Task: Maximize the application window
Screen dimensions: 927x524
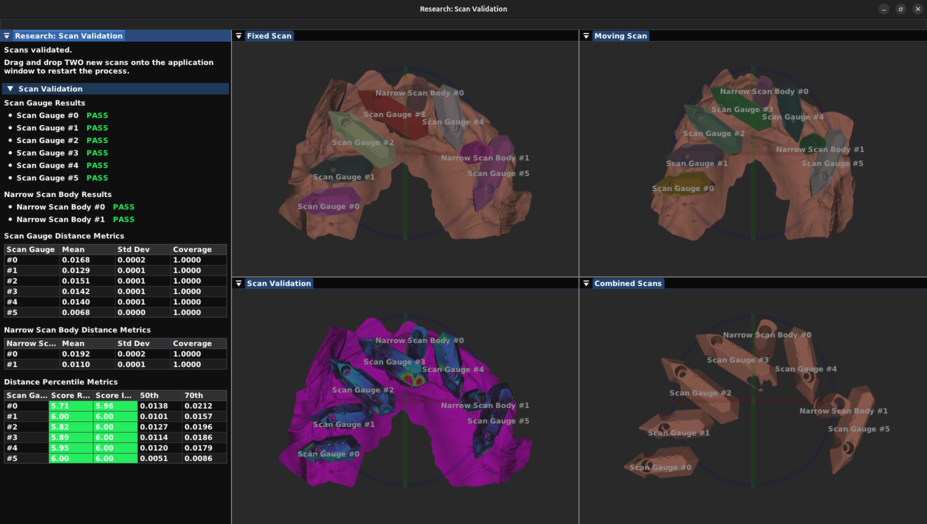Action: pyautogui.click(x=901, y=9)
